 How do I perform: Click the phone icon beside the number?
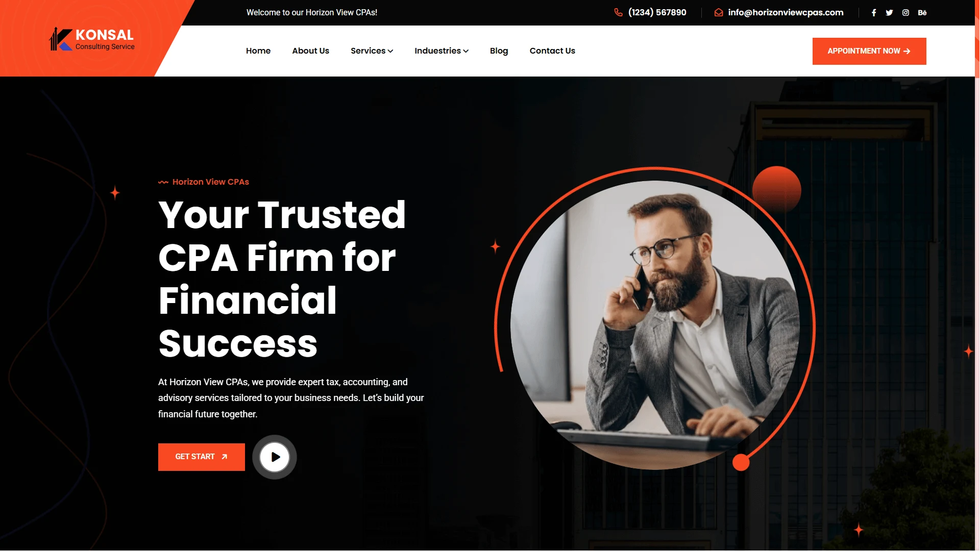618,12
